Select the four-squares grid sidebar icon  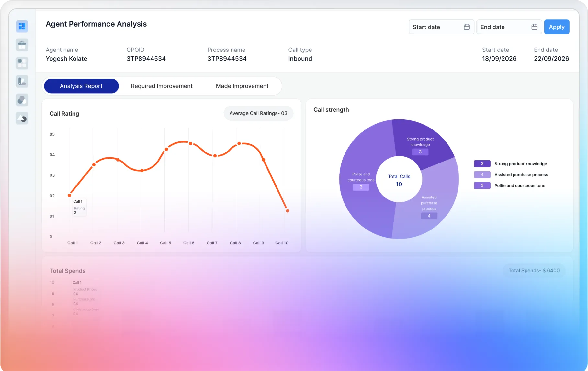tap(22, 63)
